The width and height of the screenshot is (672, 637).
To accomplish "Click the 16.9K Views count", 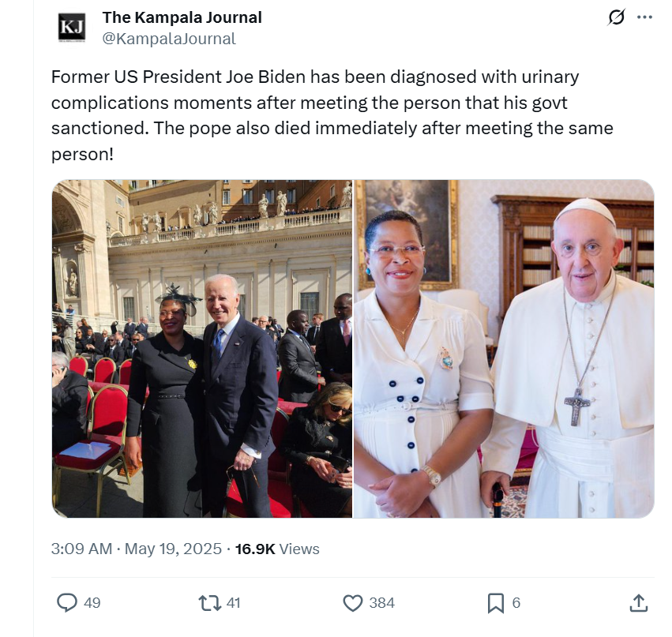I will coord(277,549).
